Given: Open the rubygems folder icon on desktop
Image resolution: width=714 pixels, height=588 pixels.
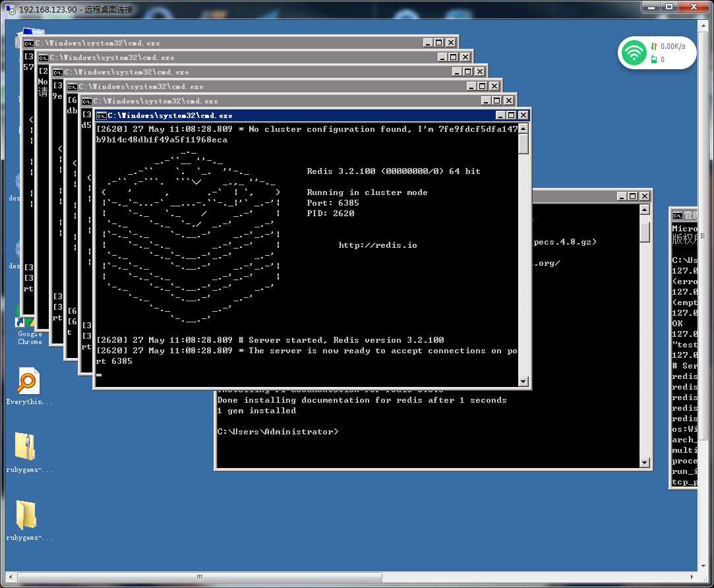Looking at the screenshot, I should tap(28, 520).
